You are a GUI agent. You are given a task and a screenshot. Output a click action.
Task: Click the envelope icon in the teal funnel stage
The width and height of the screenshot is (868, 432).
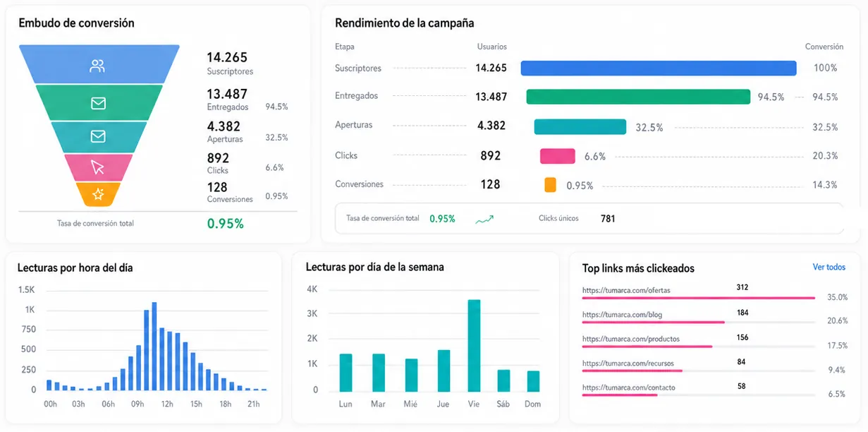click(x=98, y=136)
